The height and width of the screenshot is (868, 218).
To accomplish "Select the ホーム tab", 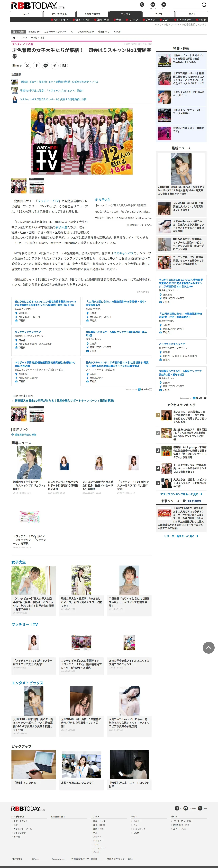I will click(26, 14).
